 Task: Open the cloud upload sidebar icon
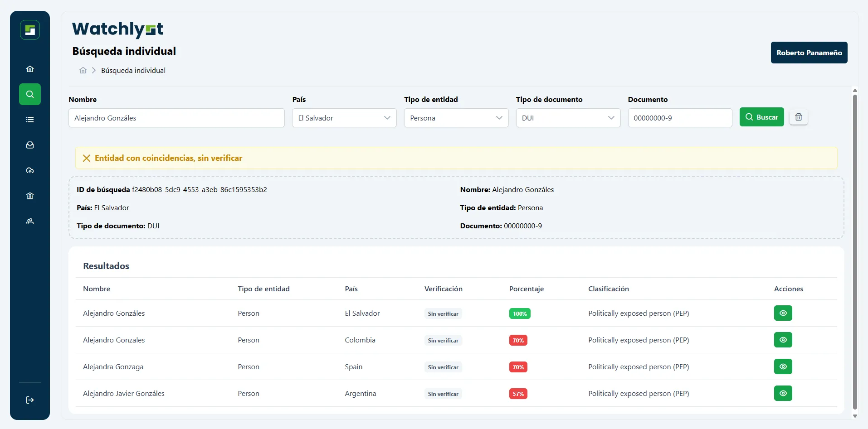[x=30, y=170]
